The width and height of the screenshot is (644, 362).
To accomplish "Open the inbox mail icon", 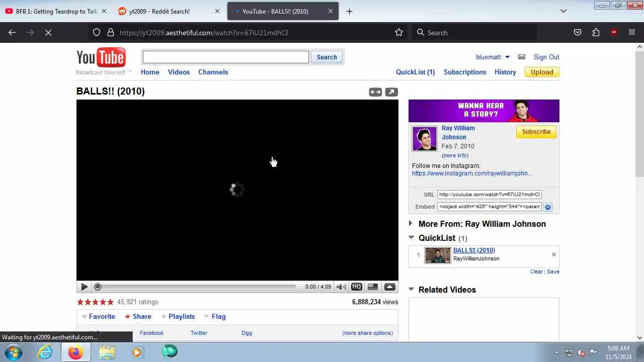I will click(x=522, y=57).
